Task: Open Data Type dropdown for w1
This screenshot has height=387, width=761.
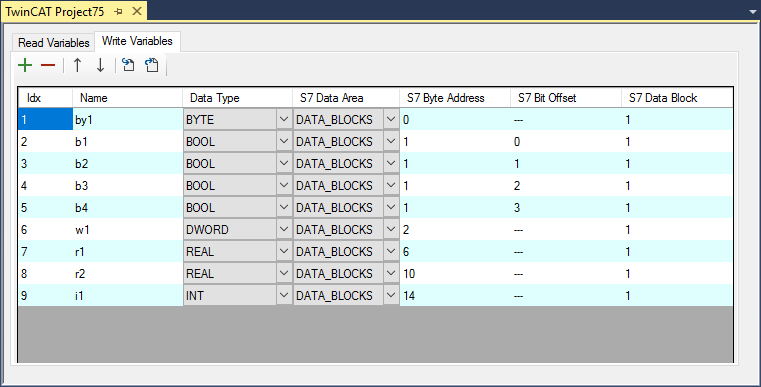Action: pos(284,230)
